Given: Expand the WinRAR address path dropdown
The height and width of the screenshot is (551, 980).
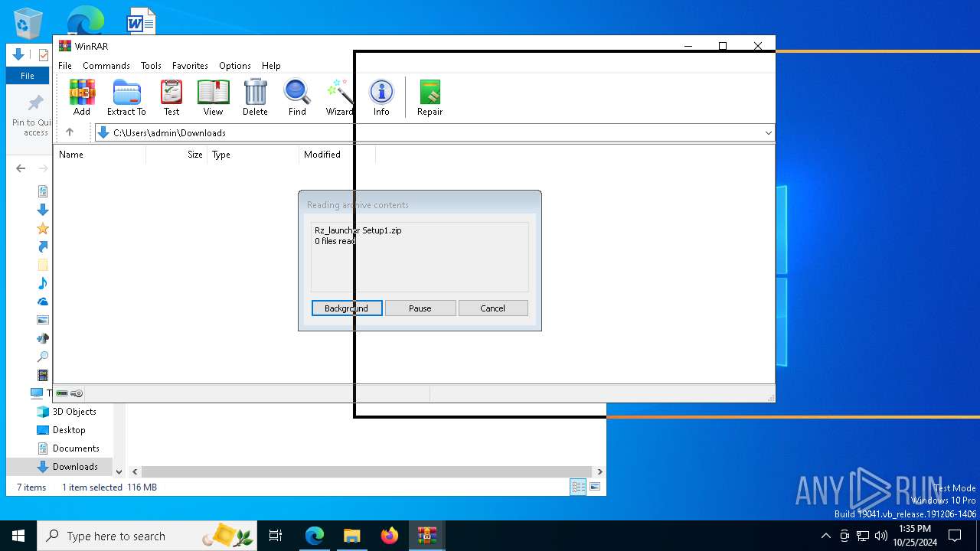Looking at the screenshot, I should (x=768, y=133).
